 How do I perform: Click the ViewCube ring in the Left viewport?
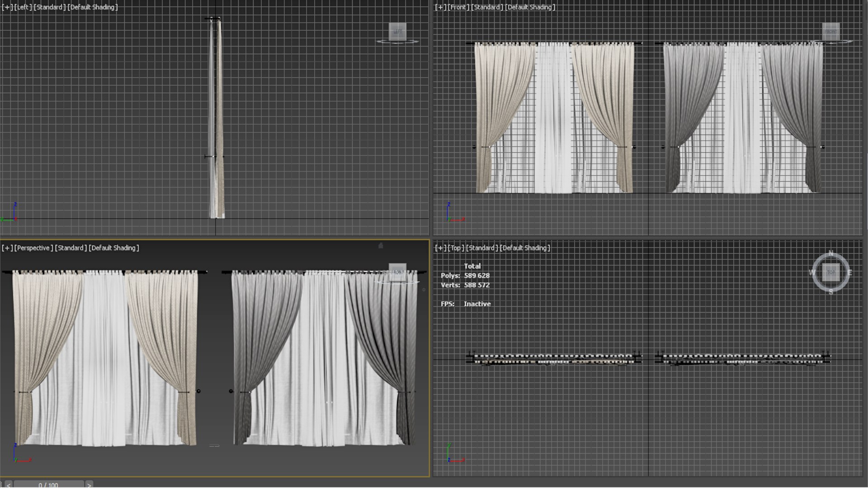click(x=397, y=42)
